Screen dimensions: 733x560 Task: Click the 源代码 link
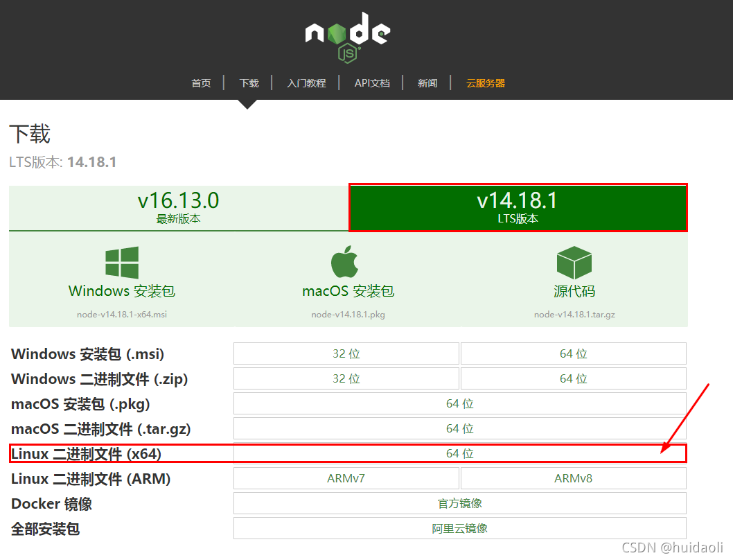[x=574, y=291]
